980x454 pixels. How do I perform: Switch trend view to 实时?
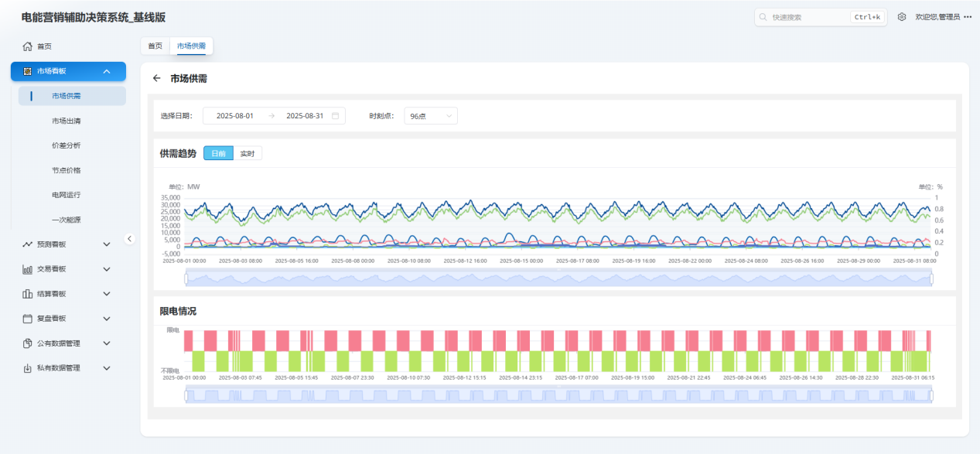point(248,153)
